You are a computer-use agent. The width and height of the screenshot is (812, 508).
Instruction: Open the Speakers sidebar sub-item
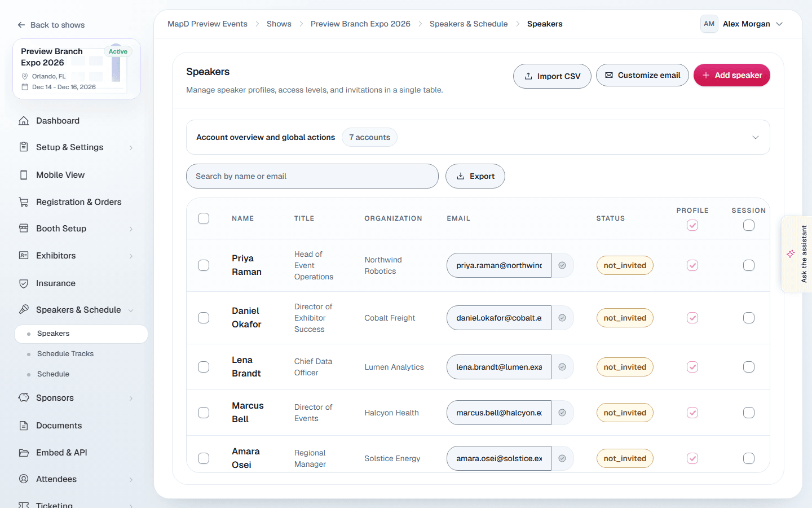click(81, 334)
